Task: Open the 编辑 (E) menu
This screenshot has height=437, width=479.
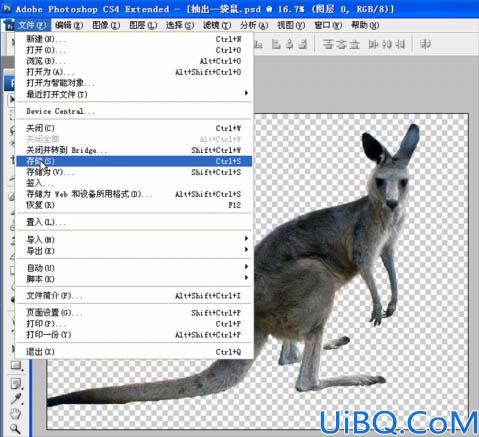Action: tap(69, 25)
